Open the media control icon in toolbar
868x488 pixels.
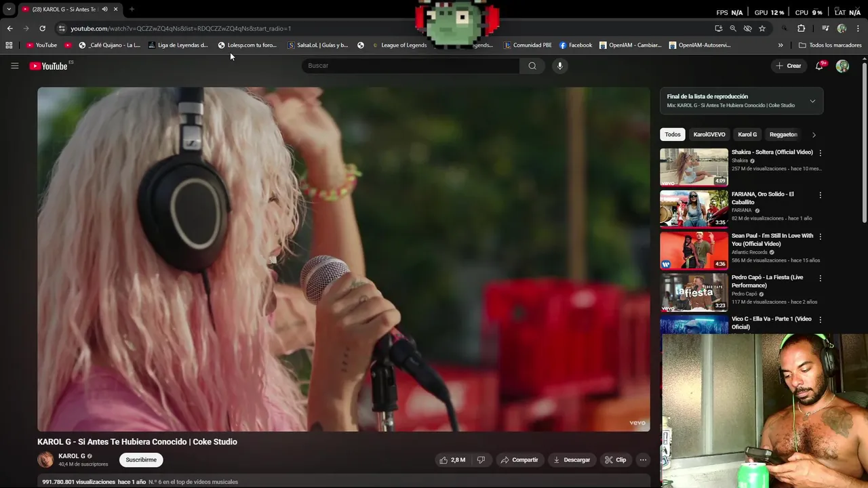point(825,28)
